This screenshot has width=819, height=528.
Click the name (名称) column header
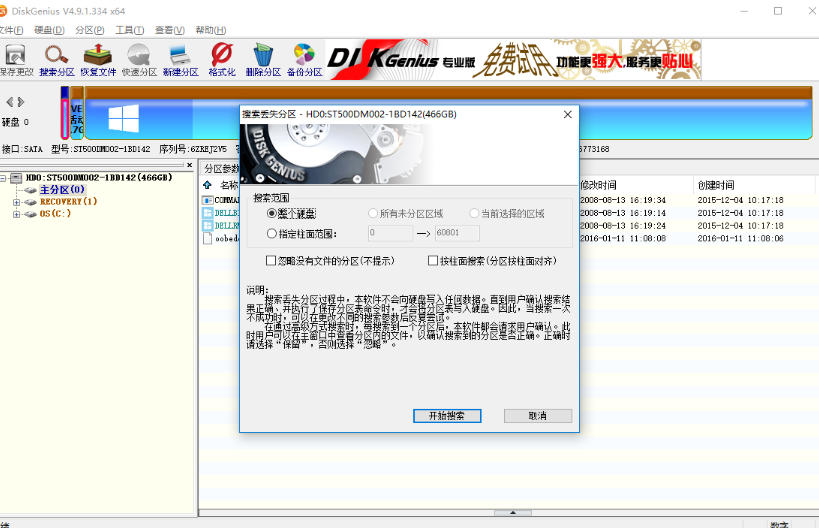229,185
